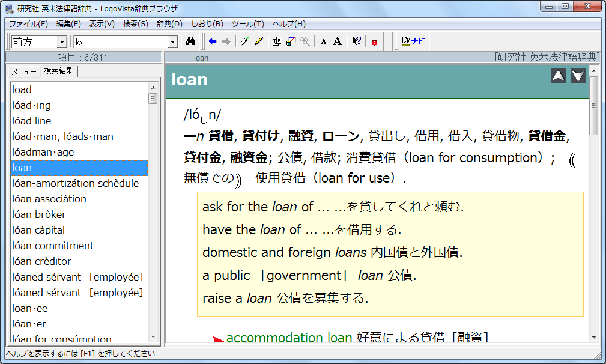Select 'lóan-amortizátion schèdule' entry
This screenshot has height=364, width=606.
tap(79, 183)
